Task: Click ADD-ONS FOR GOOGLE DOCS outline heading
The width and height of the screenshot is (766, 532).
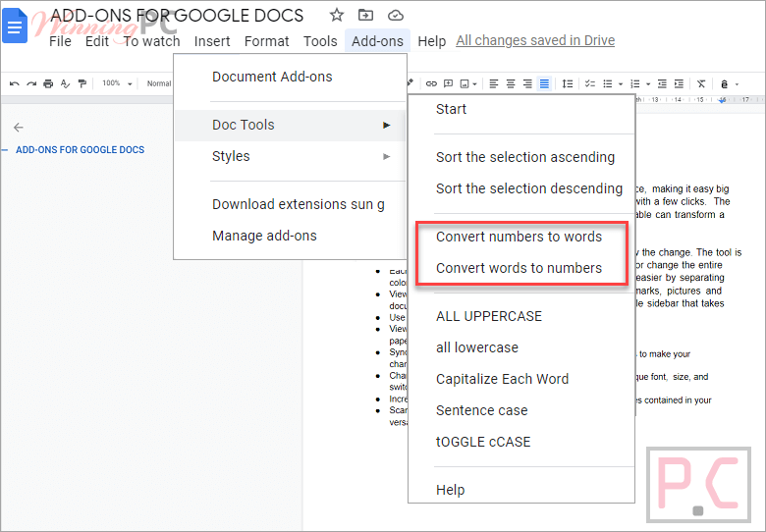Action: click(81, 150)
